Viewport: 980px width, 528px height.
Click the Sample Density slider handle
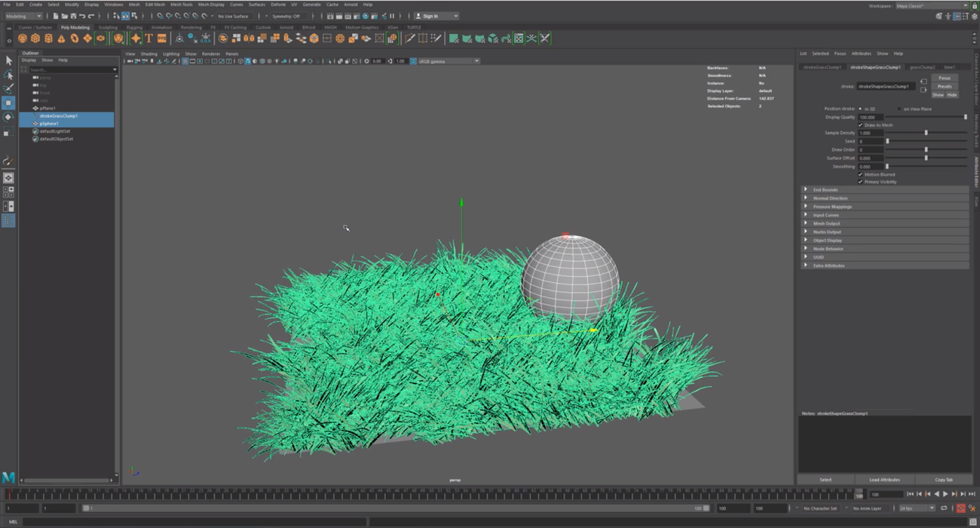click(926, 133)
